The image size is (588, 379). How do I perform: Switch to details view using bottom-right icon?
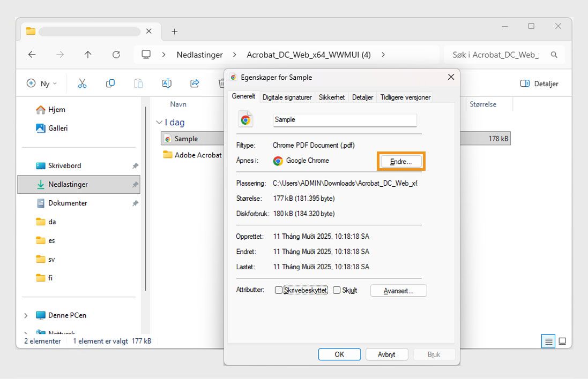(548, 341)
